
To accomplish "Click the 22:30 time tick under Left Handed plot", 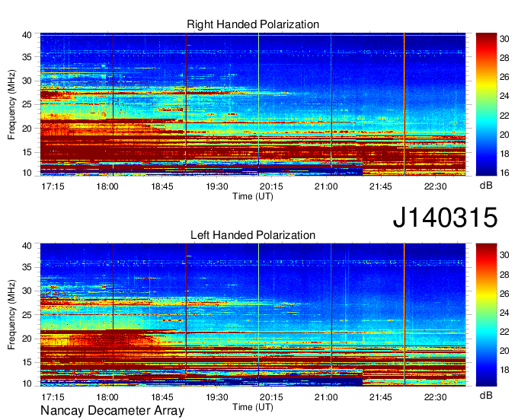I will (x=436, y=397).
